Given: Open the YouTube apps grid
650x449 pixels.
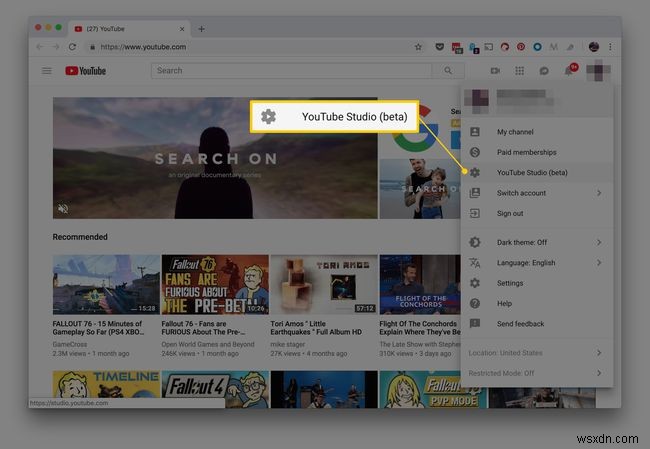Looking at the screenshot, I should click(x=519, y=71).
